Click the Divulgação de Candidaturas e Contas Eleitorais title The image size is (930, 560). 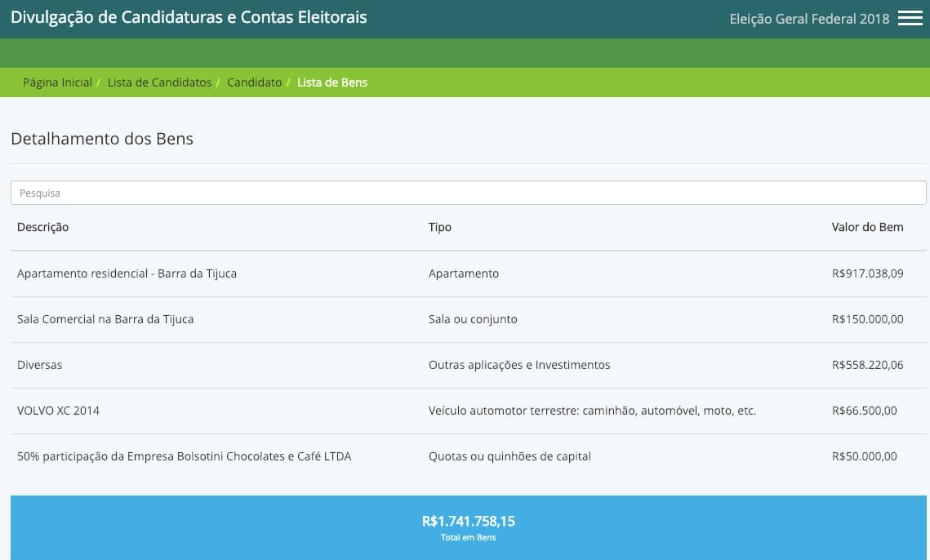coord(189,17)
